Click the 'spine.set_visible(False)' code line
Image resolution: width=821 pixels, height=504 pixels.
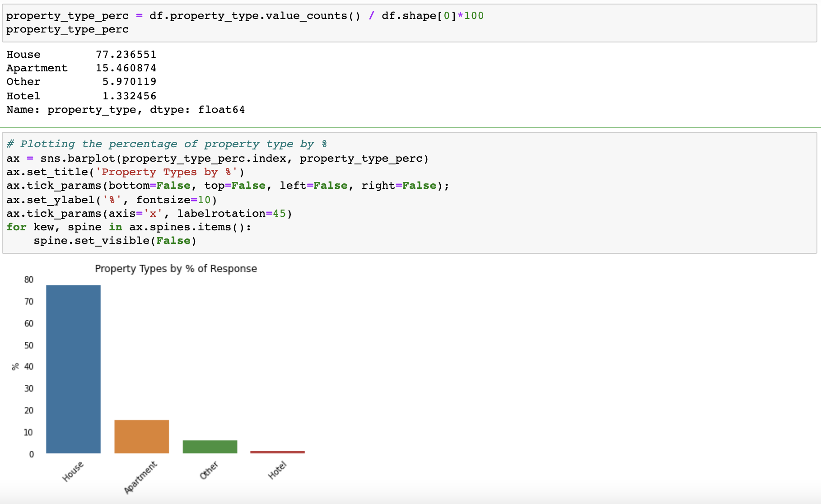pyautogui.click(x=115, y=241)
